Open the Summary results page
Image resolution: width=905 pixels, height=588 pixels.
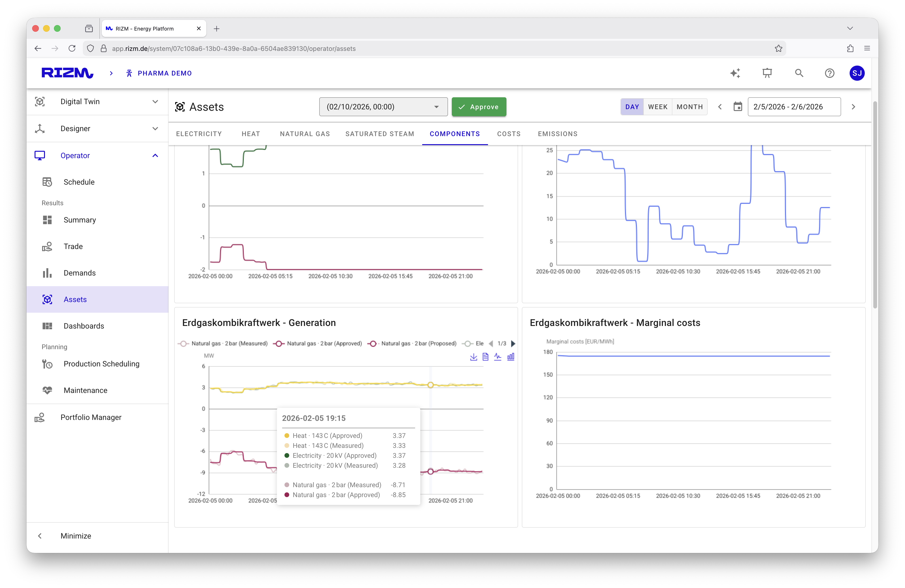(x=97, y=220)
